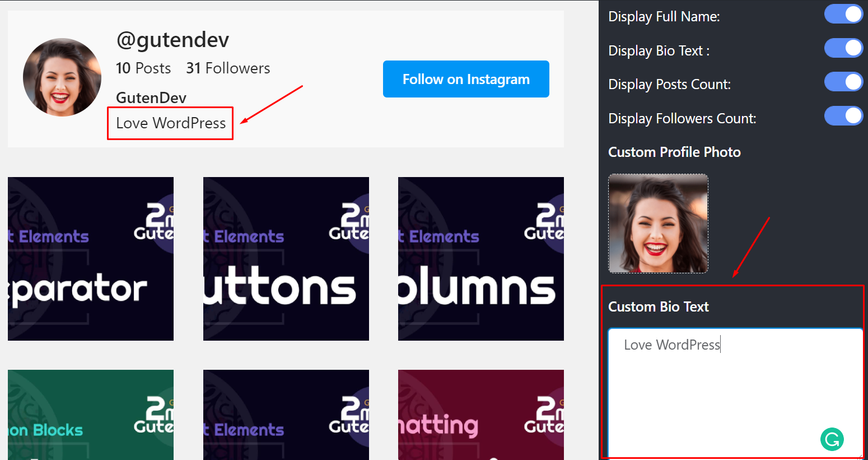Open the maroon Formatting post thumbnail
Viewport: 868px width, 460px height.
[x=481, y=415]
